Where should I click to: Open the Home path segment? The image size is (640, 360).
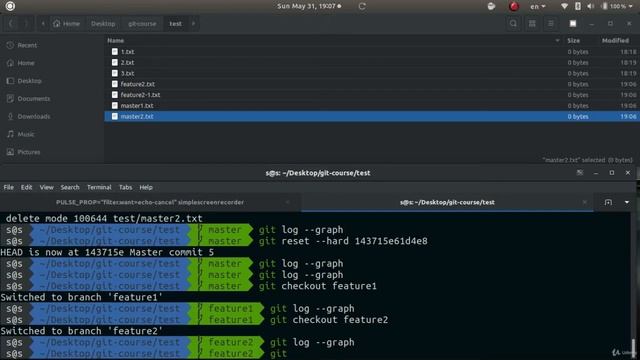click(67, 24)
